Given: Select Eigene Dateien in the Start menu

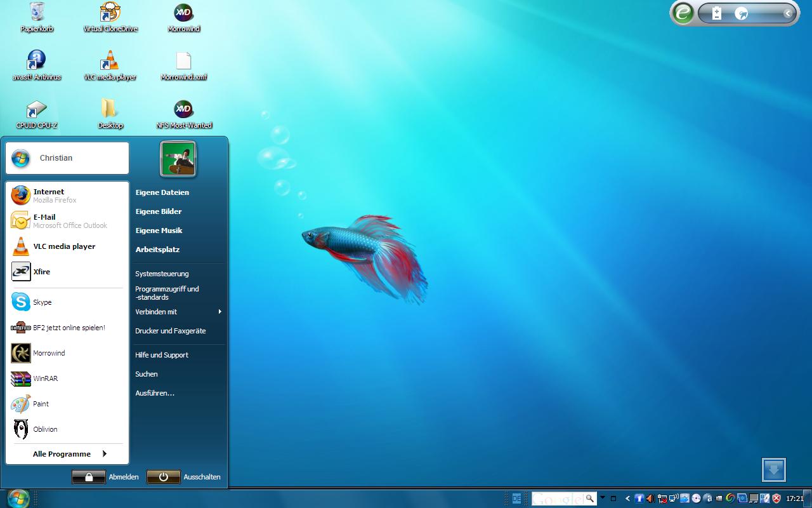Looking at the screenshot, I should [x=162, y=192].
